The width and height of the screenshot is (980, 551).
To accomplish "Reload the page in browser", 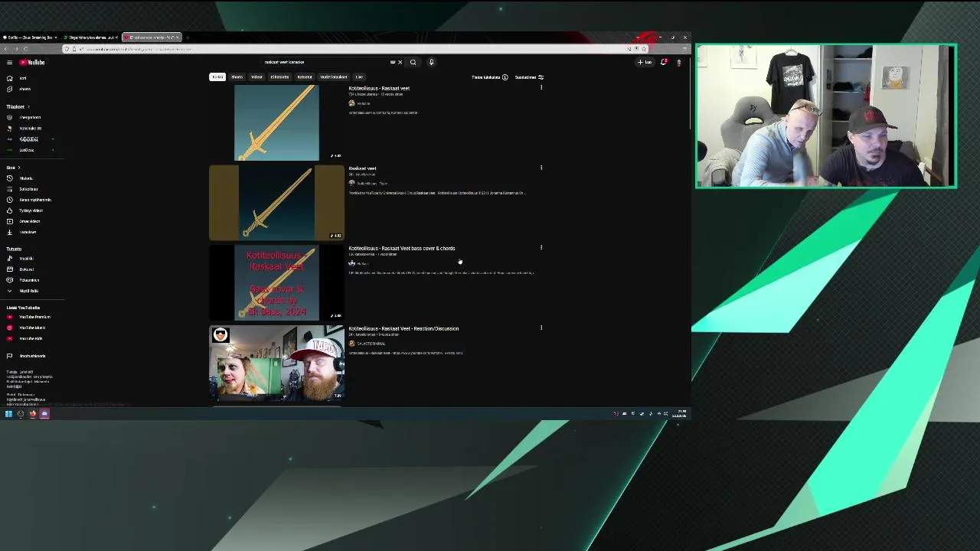I will pos(25,49).
